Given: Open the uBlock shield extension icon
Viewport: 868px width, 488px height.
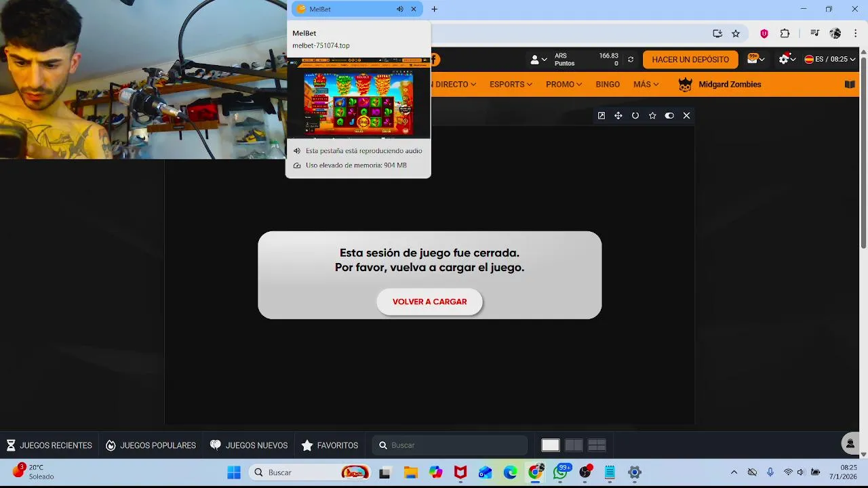Looking at the screenshot, I should point(764,33).
